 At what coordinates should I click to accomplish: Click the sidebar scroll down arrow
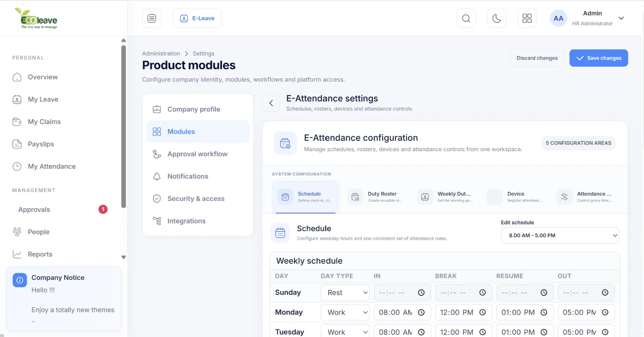click(124, 257)
